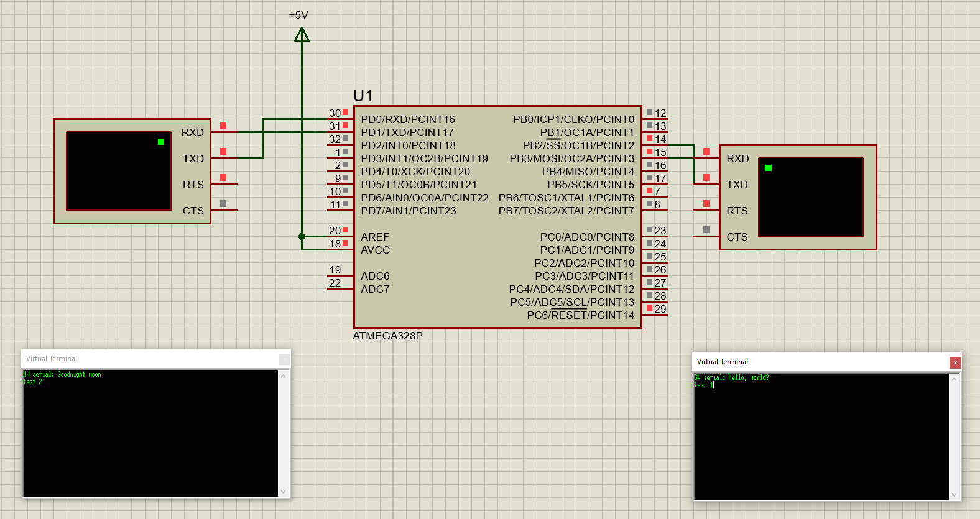Click pin 30 PD0/RXD state indicator

coord(345,113)
